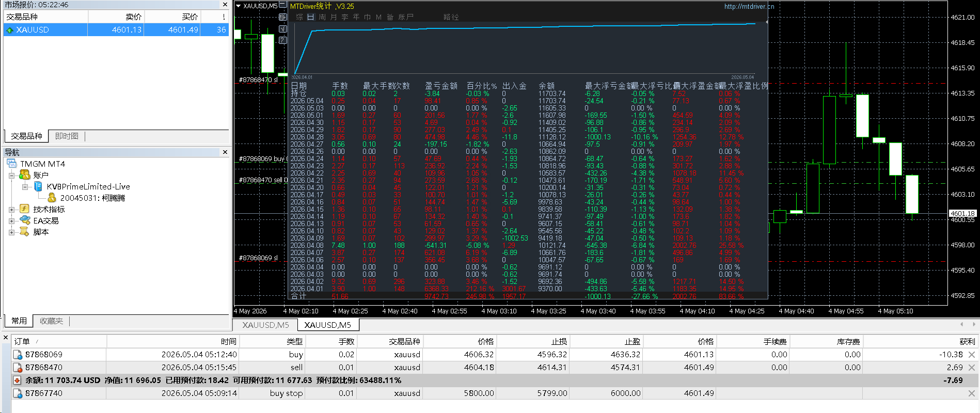This screenshot has height=413, width=980.
Task: Click the 移 move icon on the chart panel edge
Action: (283, 17)
